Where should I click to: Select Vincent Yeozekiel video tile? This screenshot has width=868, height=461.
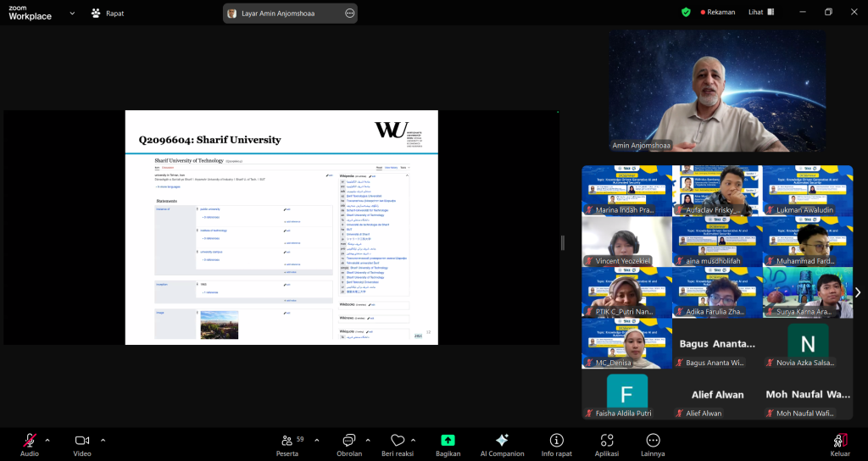(626, 242)
